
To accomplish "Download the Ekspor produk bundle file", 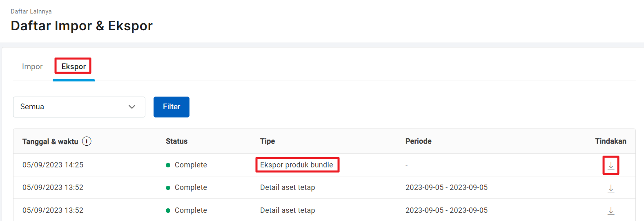I will pos(611,165).
